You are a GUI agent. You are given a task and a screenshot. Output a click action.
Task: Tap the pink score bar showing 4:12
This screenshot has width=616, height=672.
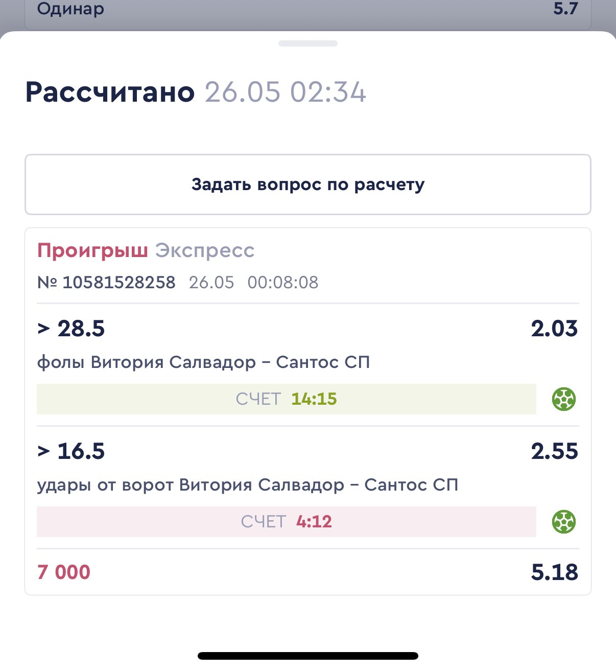point(286,522)
